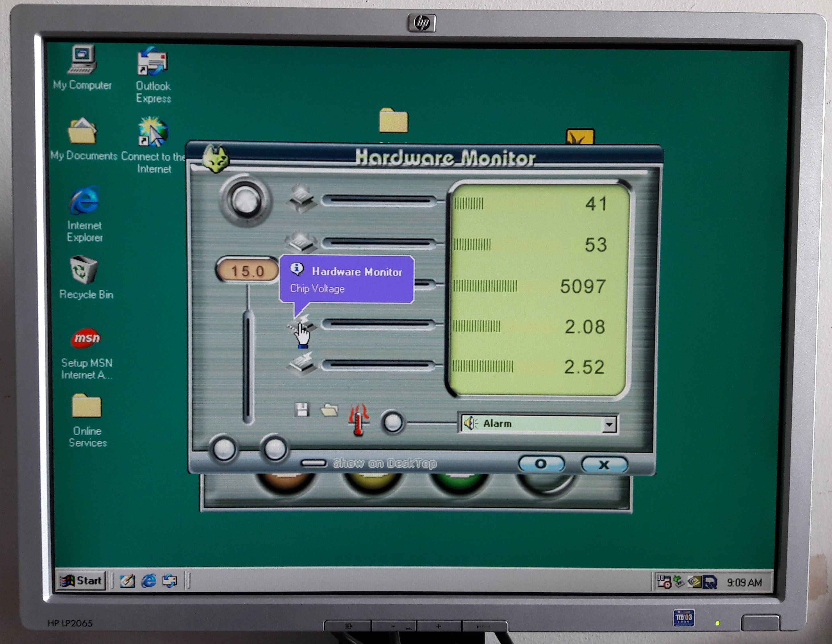Click the red thermometer temperature icon
The image size is (832, 644).
tap(359, 420)
